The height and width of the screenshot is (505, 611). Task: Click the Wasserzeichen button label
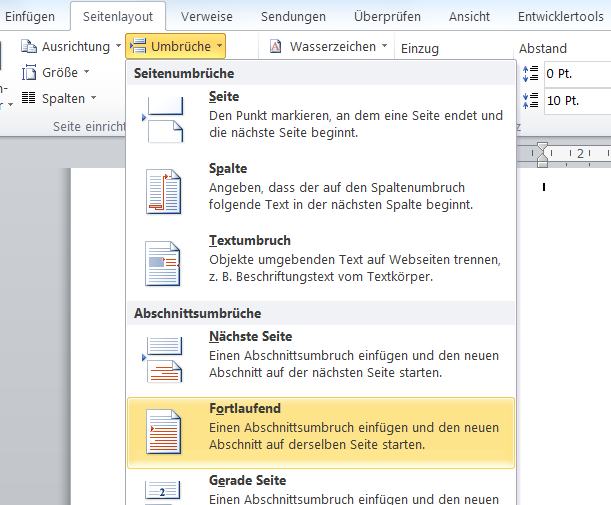[333, 46]
